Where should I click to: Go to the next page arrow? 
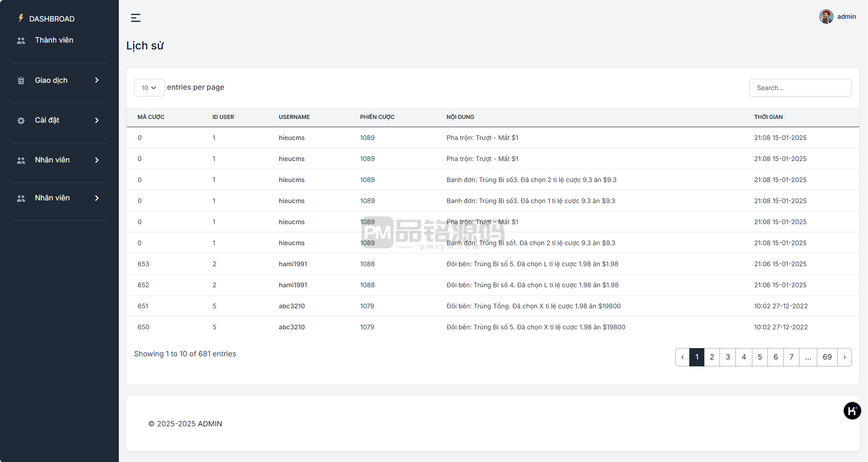pos(844,357)
